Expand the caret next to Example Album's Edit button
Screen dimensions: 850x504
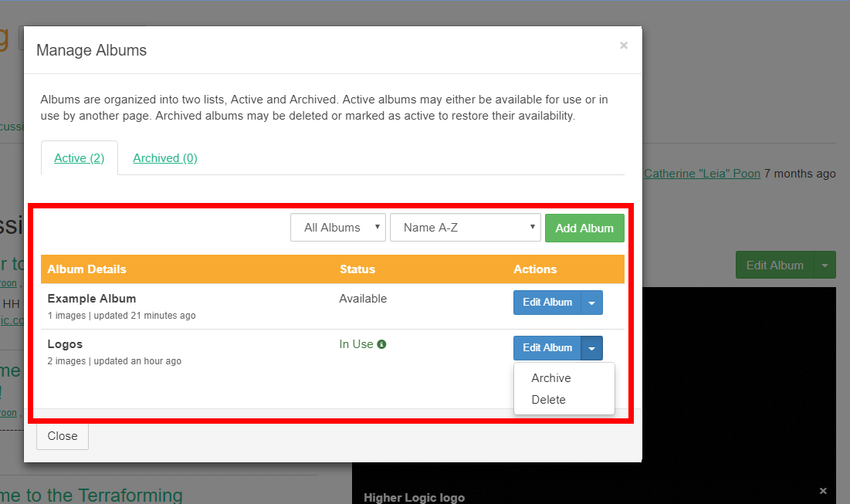592,303
